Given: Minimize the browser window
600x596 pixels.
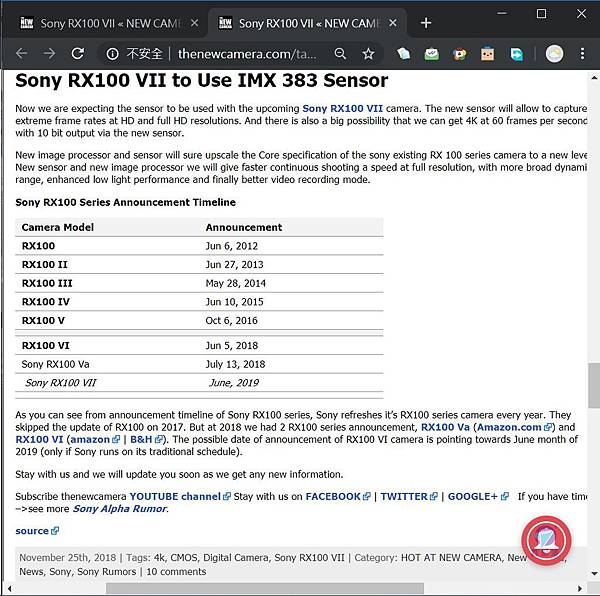Looking at the screenshot, I should (502, 14).
